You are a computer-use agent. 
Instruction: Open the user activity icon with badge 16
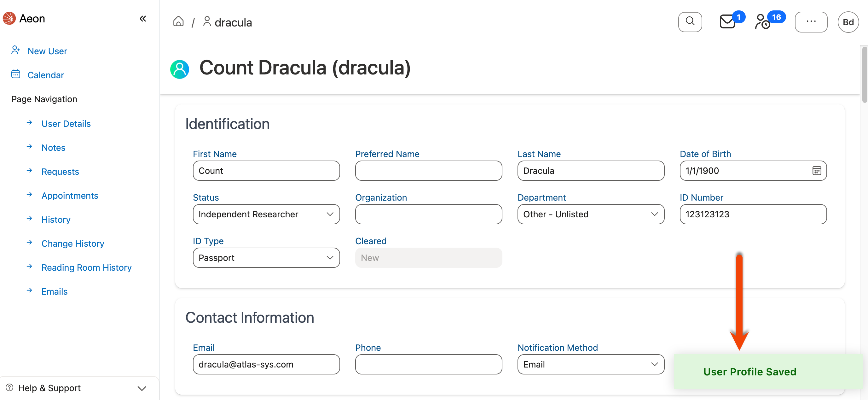[x=762, y=22]
